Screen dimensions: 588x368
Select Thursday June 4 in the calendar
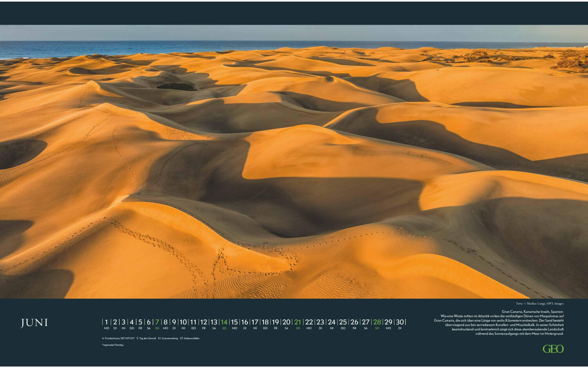point(132,322)
